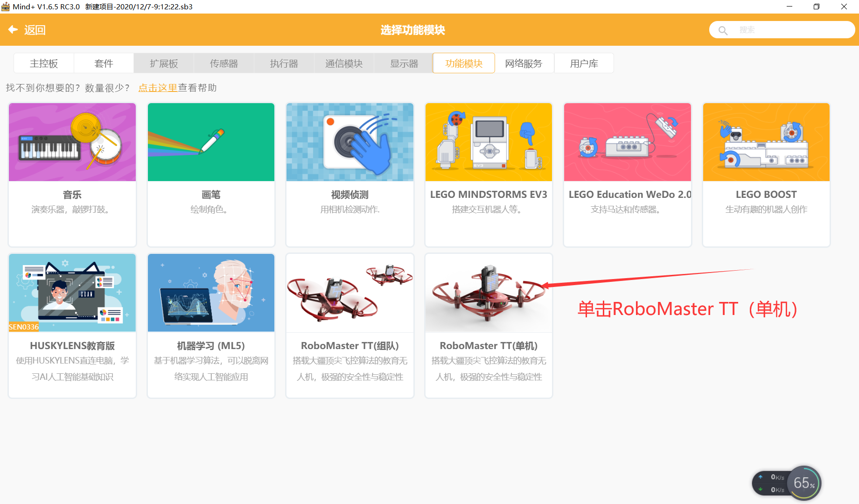Select the 执行器 tab

coord(284,63)
